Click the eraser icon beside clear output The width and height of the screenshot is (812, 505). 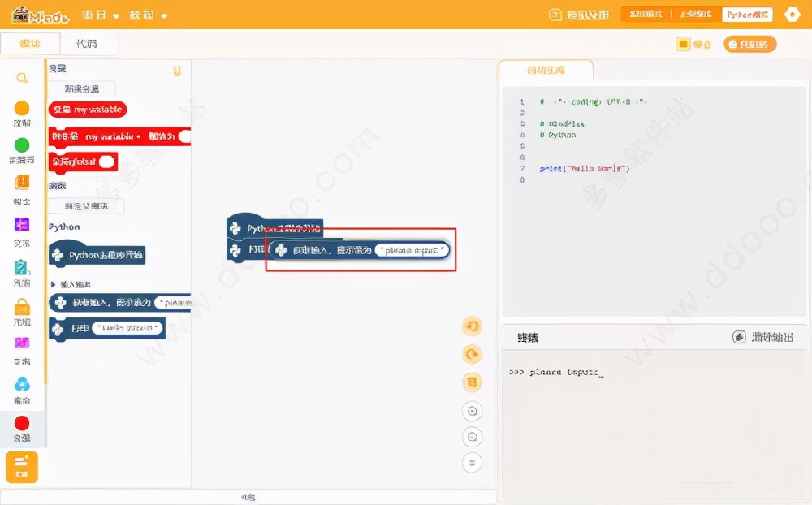[x=739, y=337]
